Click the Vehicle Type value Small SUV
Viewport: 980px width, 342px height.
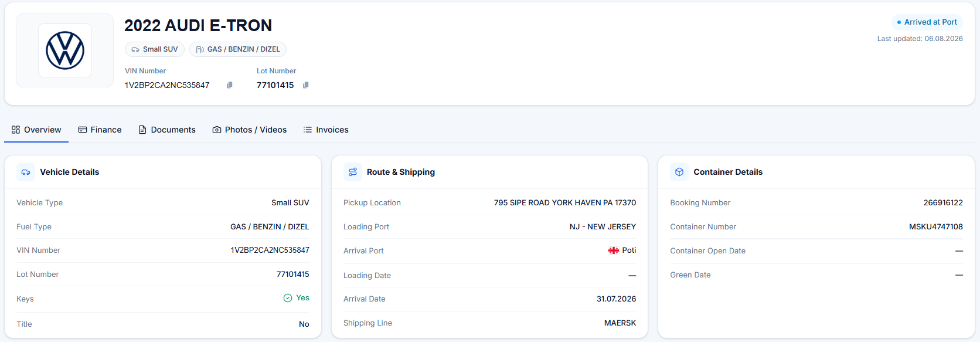(x=290, y=203)
